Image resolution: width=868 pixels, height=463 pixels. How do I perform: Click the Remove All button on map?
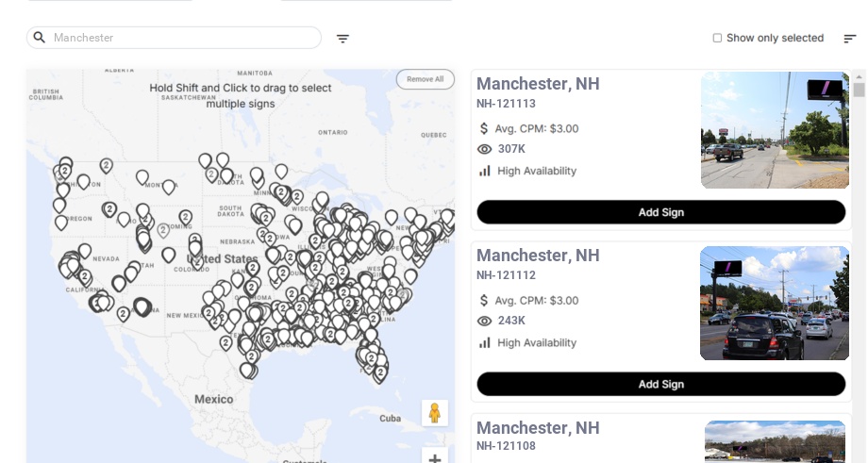(x=426, y=79)
